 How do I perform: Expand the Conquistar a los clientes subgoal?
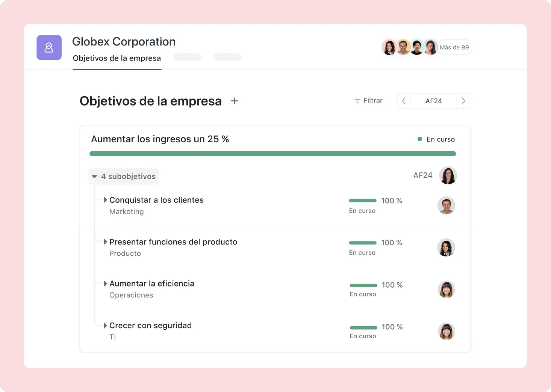coord(106,200)
